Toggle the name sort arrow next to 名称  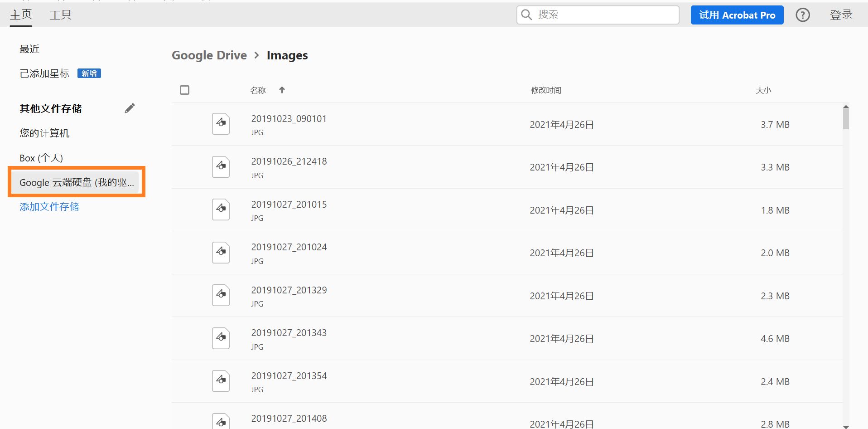(282, 90)
